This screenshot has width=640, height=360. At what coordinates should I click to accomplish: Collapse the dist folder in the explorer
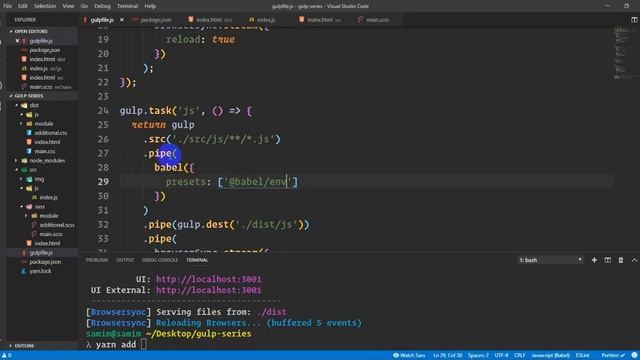point(34,105)
